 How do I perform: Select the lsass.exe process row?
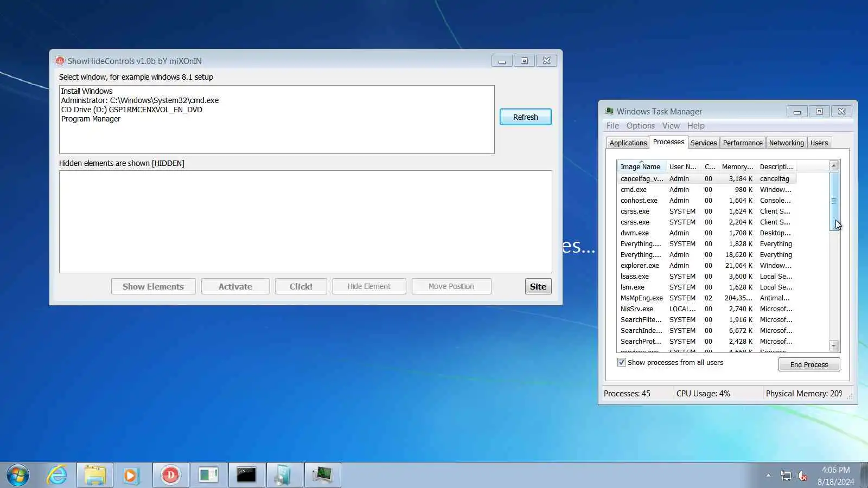tap(706, 276)
